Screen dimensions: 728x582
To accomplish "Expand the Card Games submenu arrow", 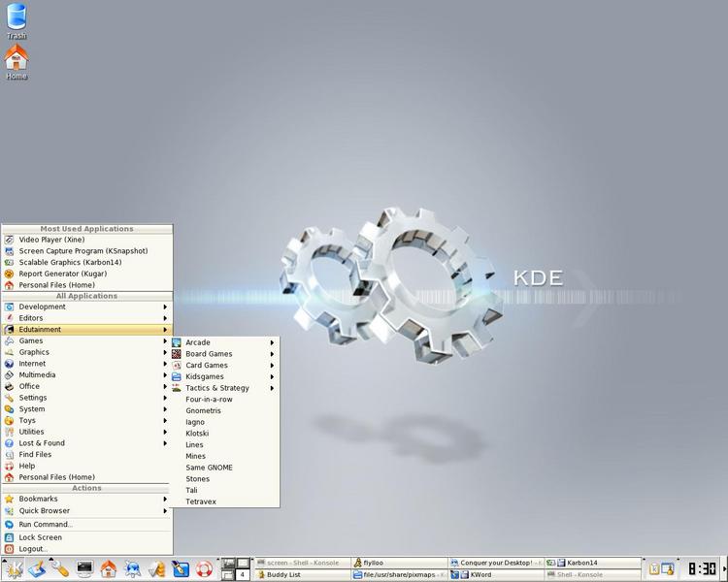I will (272, 366).
